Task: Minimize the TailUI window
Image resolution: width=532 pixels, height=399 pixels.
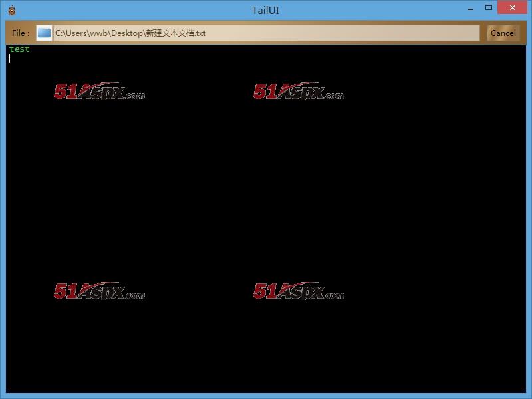Action: 471,8
